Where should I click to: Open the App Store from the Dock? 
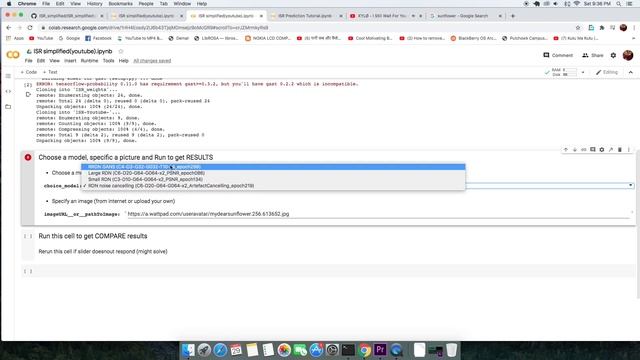click(x=316, y=350)
